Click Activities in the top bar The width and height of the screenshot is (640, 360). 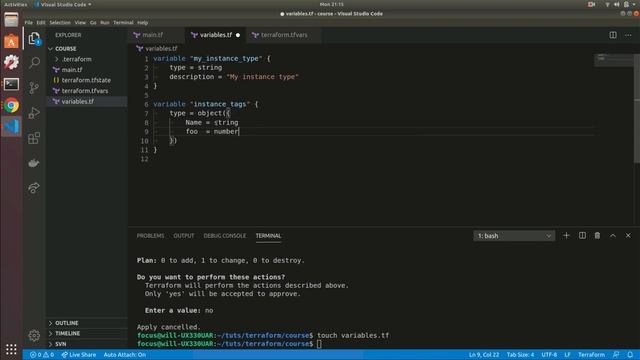(x=16, y=4)
